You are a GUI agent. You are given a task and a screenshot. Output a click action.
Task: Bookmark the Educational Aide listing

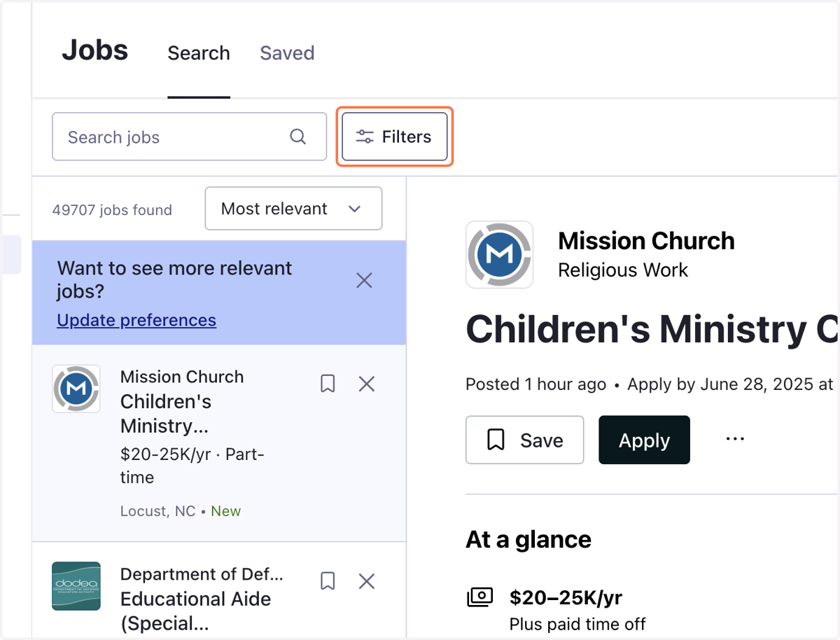328,581
